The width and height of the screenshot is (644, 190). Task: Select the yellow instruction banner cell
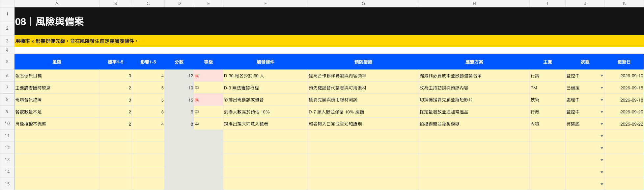tap(329, 41)
